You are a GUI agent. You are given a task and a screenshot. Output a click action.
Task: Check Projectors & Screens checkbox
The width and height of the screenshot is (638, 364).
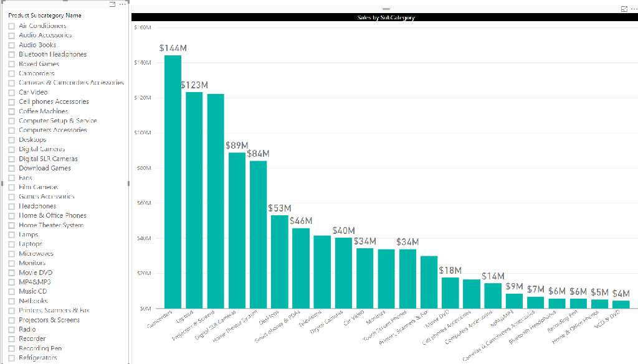coord(11,320)
